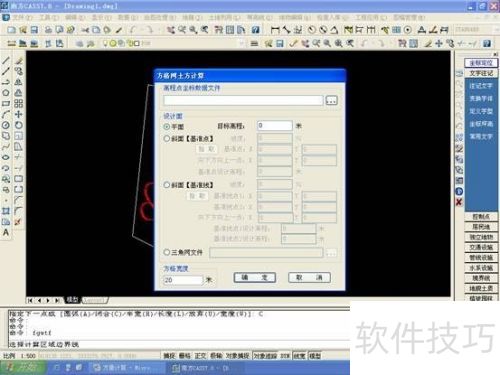Click the blue help question mark in top toolbar
This screenshot has height=375, width=500.
point(255,30)
